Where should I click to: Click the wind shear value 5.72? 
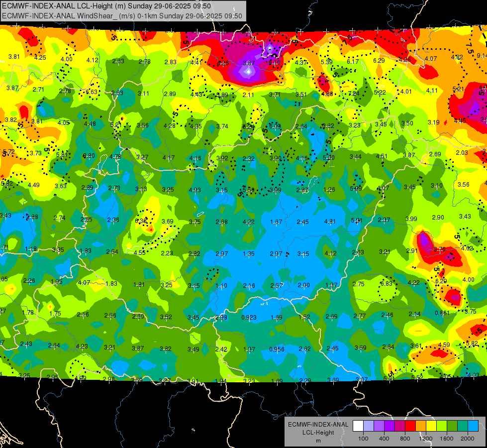coord(8,152)
